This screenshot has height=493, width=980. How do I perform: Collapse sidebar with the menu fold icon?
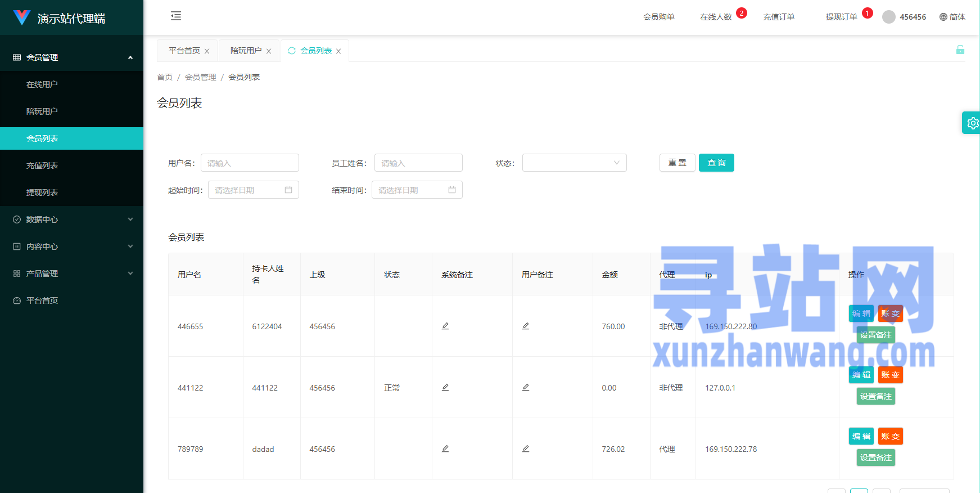point(176,16)
